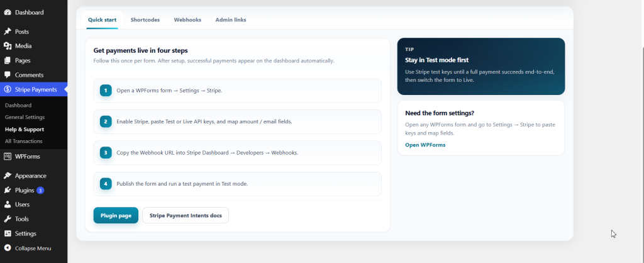Open the Admin links tab

[x=231, y=20]
